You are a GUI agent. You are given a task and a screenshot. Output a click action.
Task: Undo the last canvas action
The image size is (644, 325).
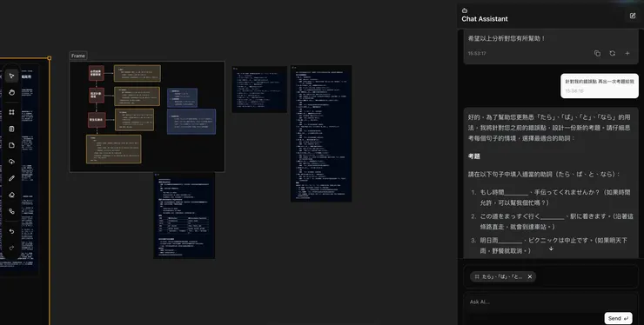(x=11, y=231)
